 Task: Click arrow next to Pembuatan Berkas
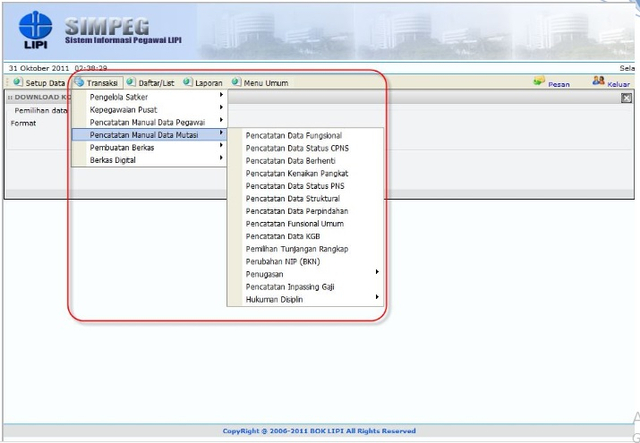221,145
